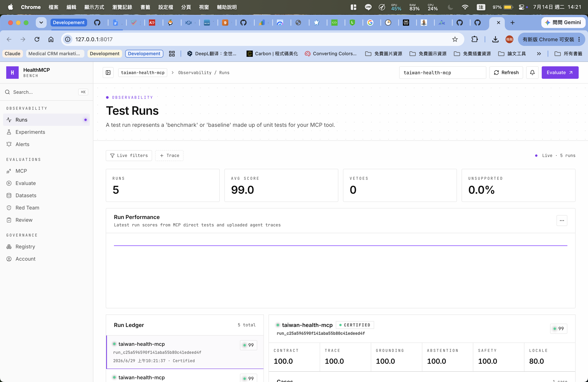Click the Observability / Runs breadcrumb text
This screenshot has width=588, height=382.
204,72
